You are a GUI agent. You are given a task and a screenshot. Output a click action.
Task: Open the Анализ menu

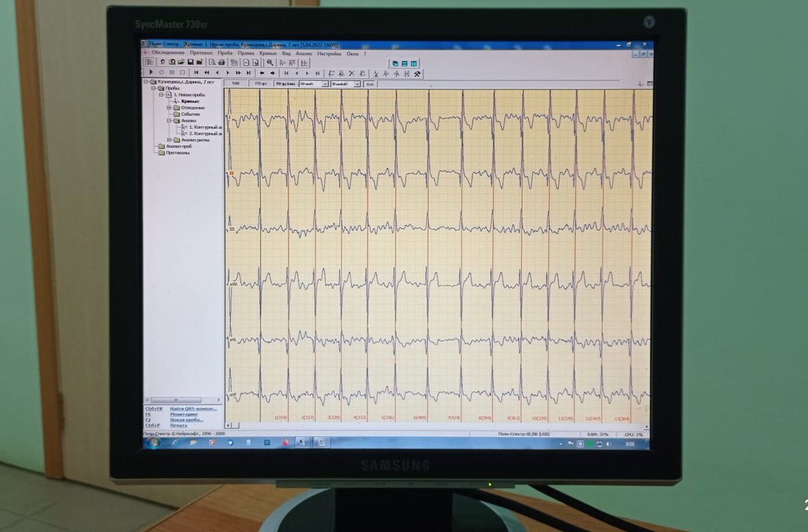[303, 53]
